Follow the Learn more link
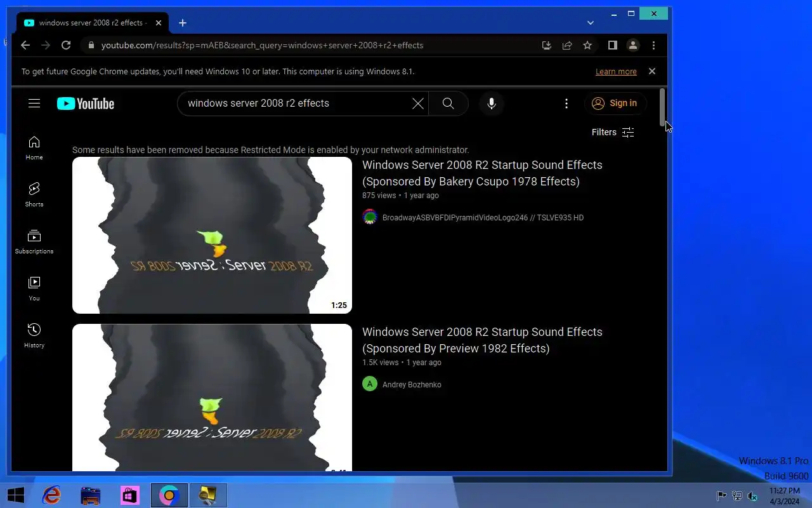The image size is (812, 508). 616,72
